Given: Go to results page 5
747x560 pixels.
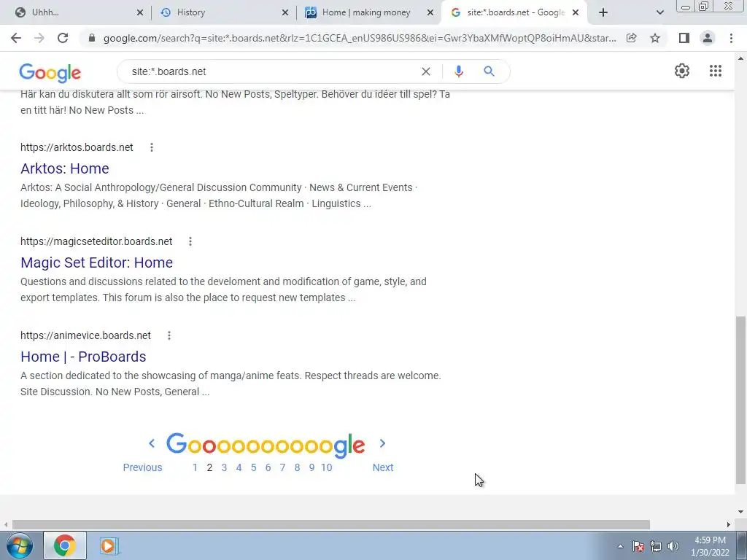Looking at the screenshot, I should point(253,467).
